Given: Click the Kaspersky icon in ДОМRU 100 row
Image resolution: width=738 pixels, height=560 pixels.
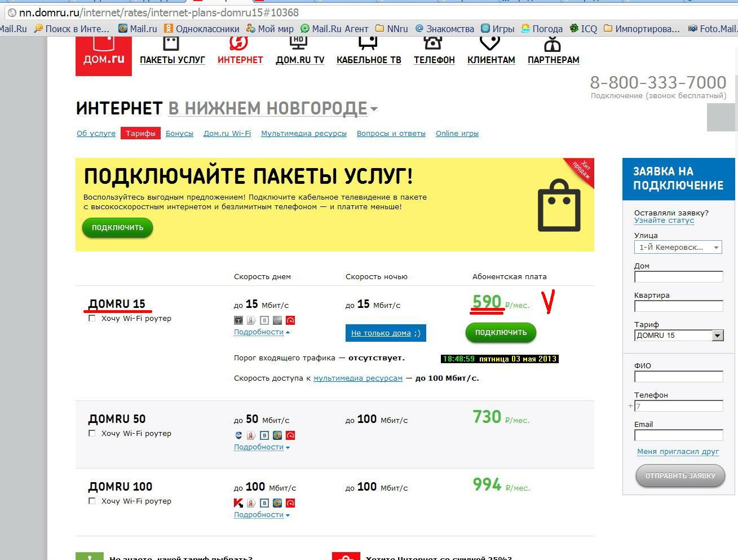Looking at the screenshot, I should tap(238, 503).
